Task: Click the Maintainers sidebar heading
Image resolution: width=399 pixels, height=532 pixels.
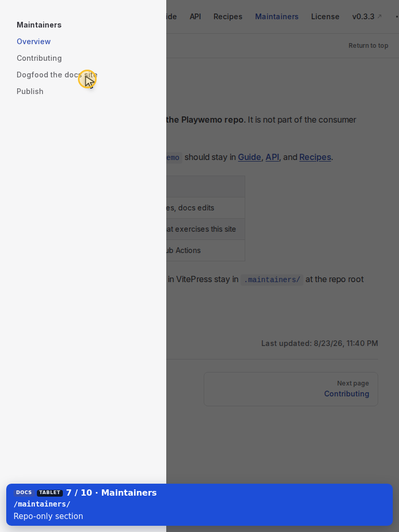Action: [x=39, y=25]
